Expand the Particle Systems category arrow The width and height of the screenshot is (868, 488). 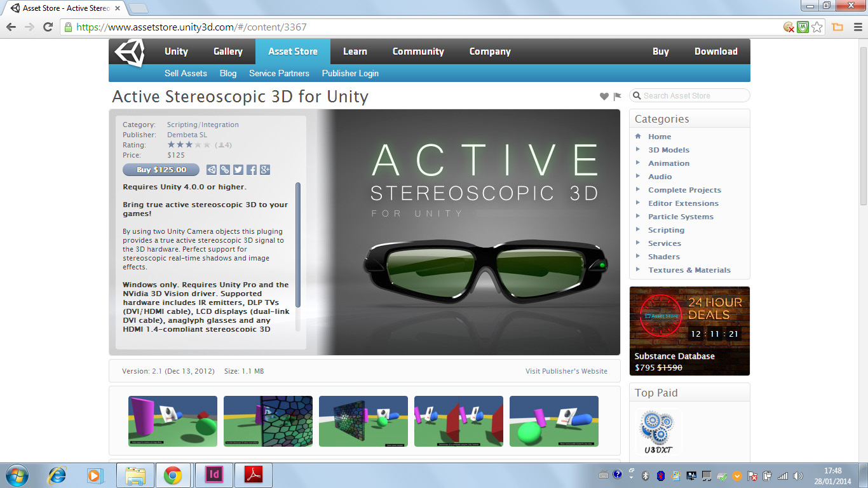click(638, 216)
